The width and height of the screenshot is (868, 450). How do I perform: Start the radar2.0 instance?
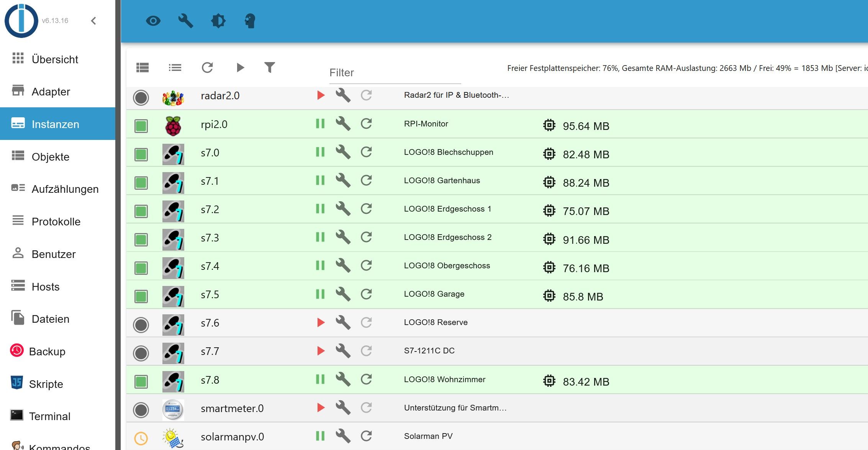point(321,95)
